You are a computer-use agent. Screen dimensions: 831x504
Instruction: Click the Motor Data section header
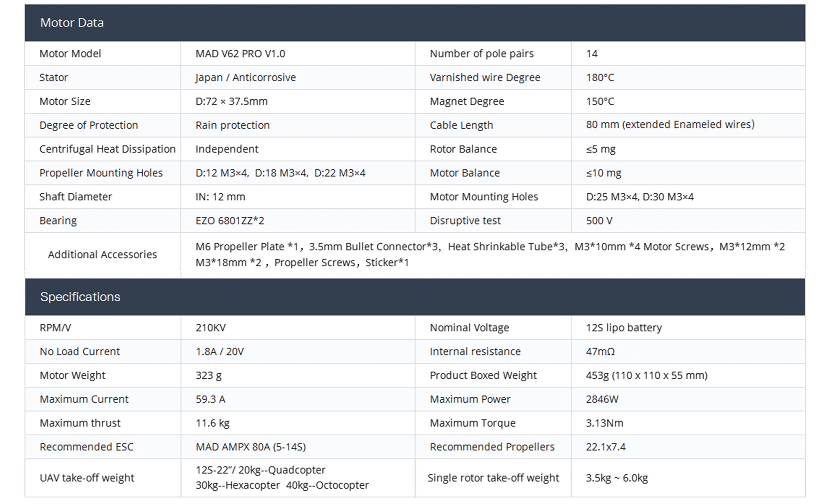[x=72, y=23]
